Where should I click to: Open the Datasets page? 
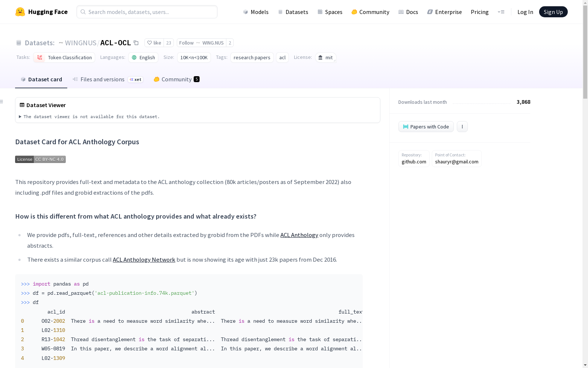click(293, 12)
